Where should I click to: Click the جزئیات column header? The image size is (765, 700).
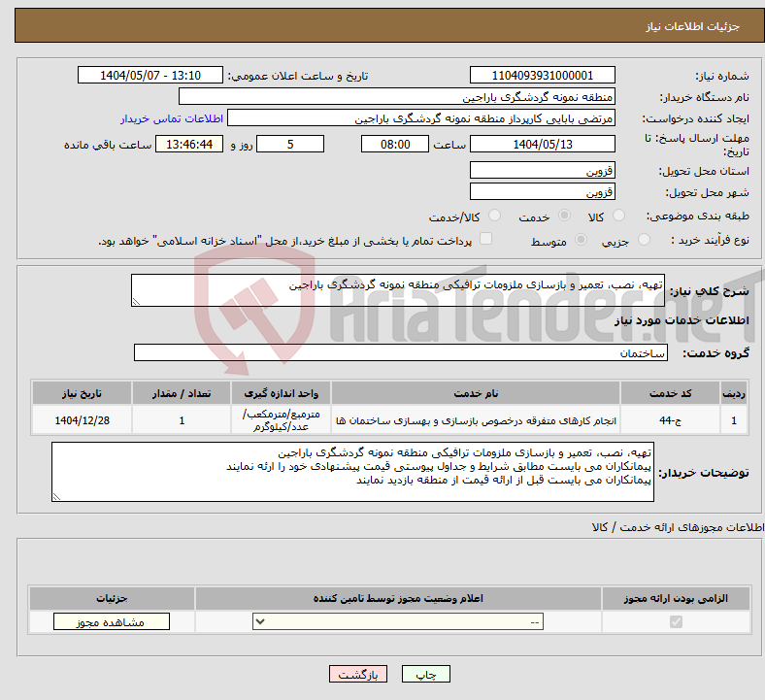(x=112, y=598)
